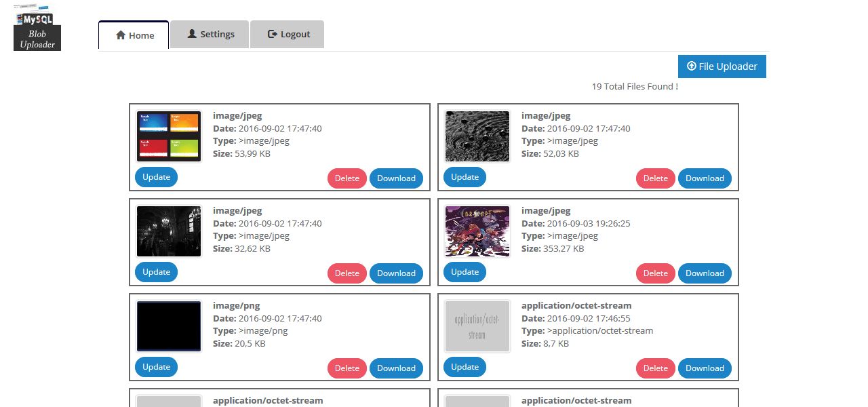Screen dimensions: 868x407
Task: Delete the 53,99 KB jpeg file
Action: [x=347, y=178]
